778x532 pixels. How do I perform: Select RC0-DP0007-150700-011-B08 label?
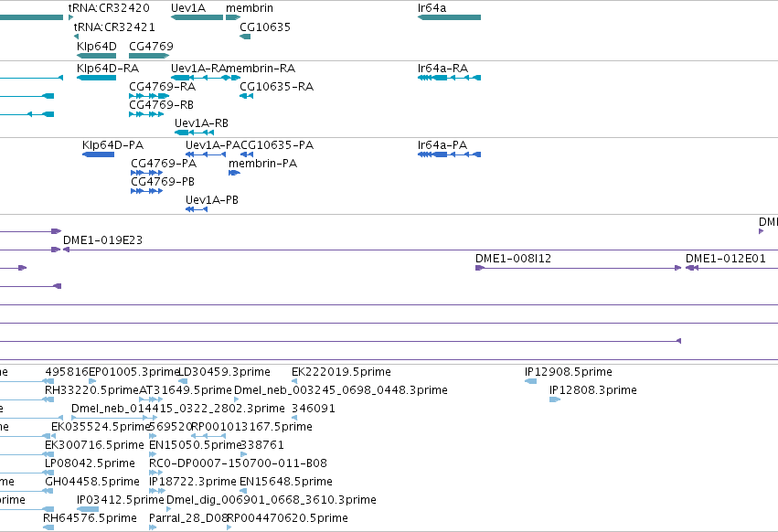pyautogui.click(x=239, y=463)
